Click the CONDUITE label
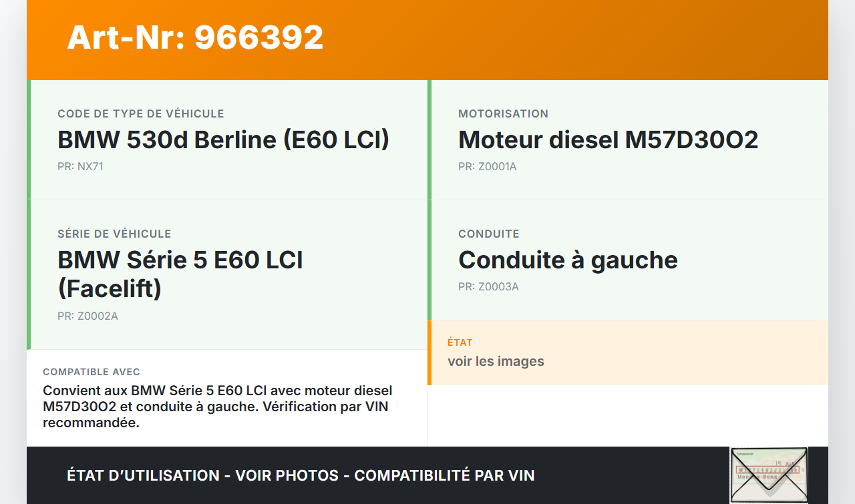 click(488, 234)
